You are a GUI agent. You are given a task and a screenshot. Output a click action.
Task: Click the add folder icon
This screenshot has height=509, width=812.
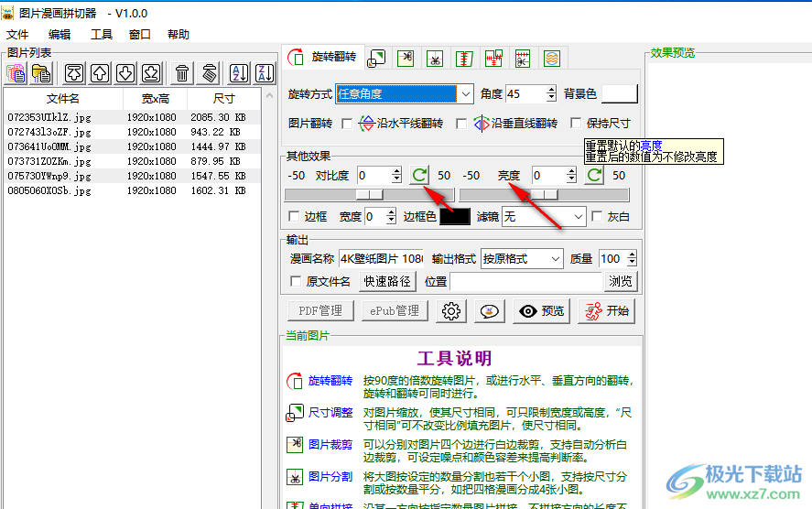[x=41, y=73]
